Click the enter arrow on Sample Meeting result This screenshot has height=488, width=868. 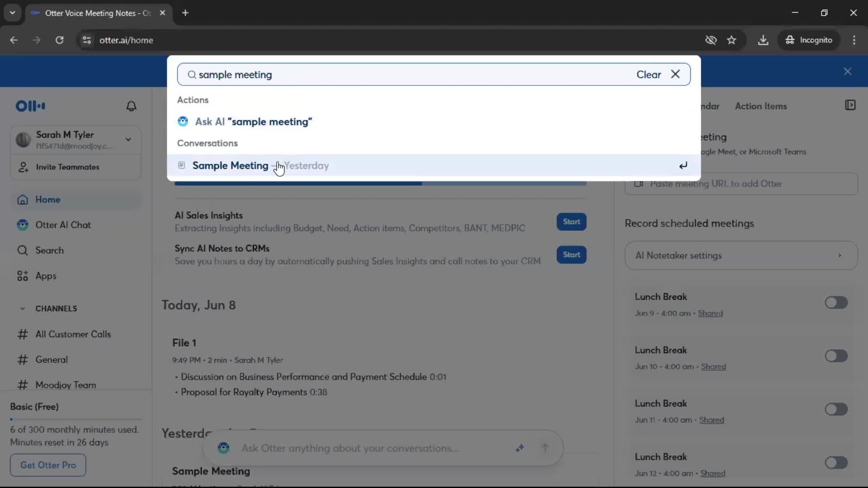(x=683, y=165)
